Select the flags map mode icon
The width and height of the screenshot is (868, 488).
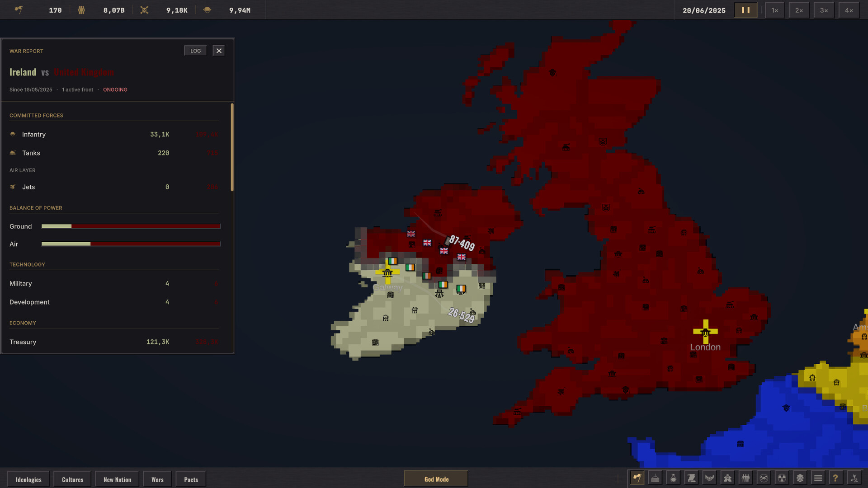637,478
